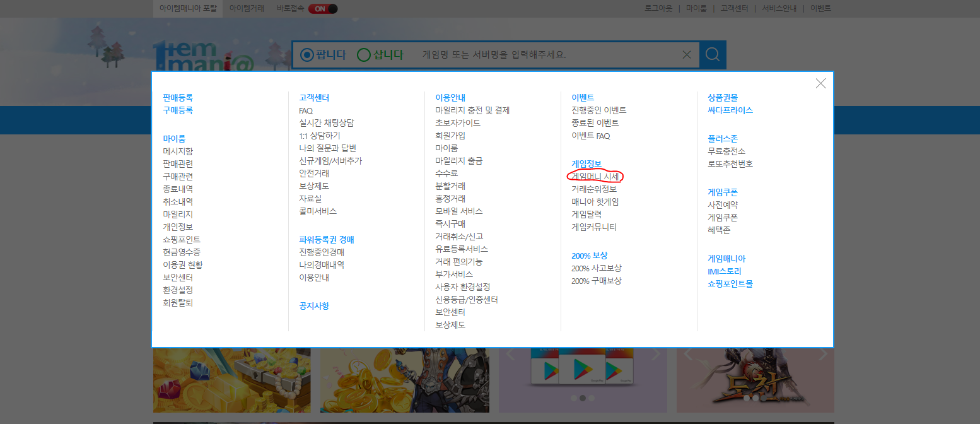
Task: Open the 아이템거래 tab
Action: tap(247, 9)
